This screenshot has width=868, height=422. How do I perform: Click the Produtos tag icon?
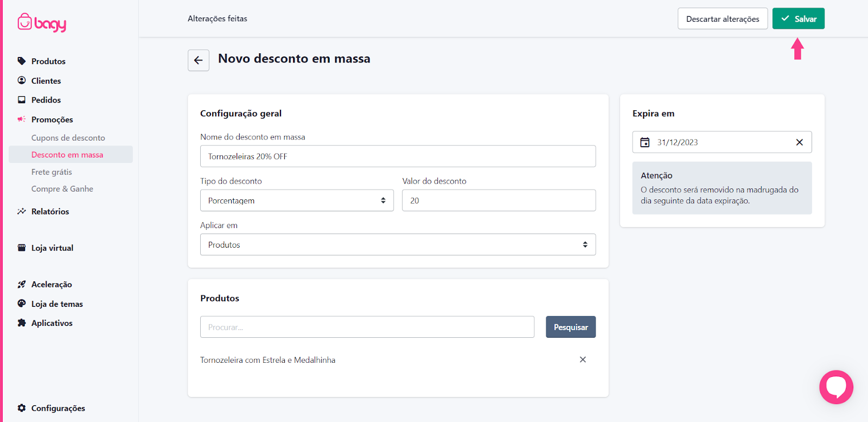(x=22, y=61)
